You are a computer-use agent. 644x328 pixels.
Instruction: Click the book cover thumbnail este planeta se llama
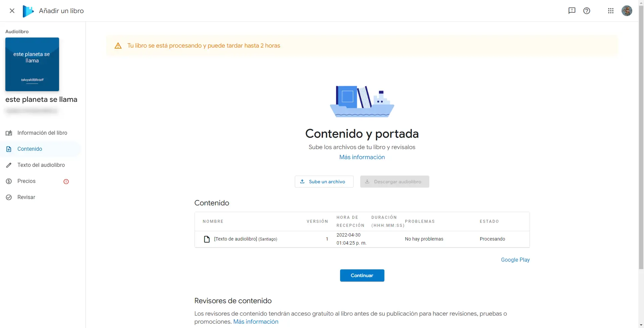click(32, 64)
